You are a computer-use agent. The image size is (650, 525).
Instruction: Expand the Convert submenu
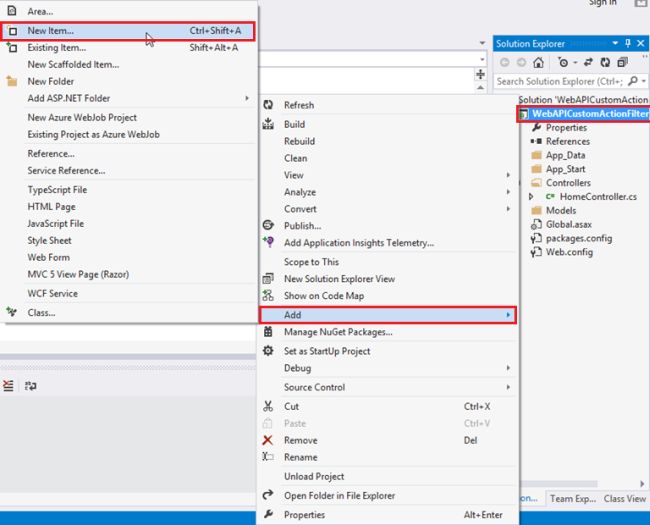click(388, 209)
